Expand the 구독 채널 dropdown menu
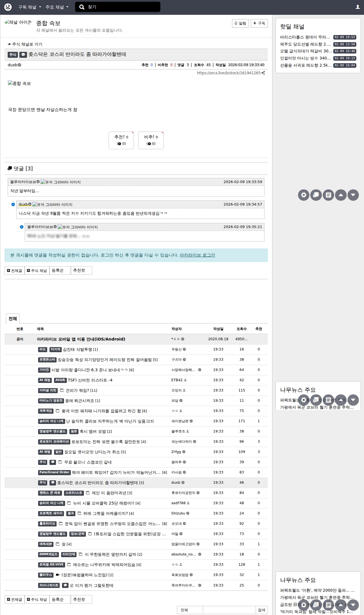Screen dimensions: 364x615 [x=30, y=7]
